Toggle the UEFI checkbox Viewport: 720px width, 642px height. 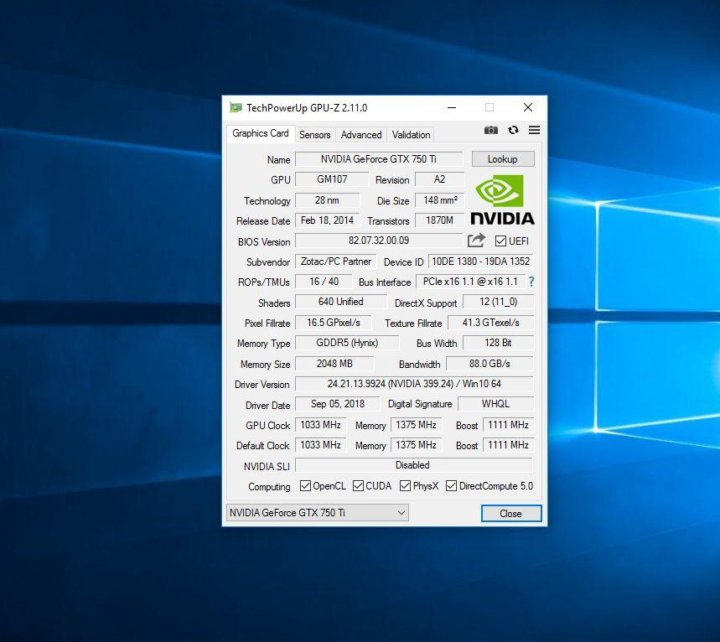click(x=502, y=241)
